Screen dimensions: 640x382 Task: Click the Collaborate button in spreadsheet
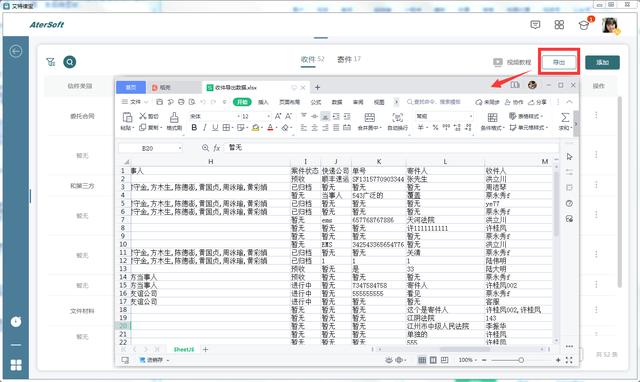pyautogui.click(x=514, y=102)
